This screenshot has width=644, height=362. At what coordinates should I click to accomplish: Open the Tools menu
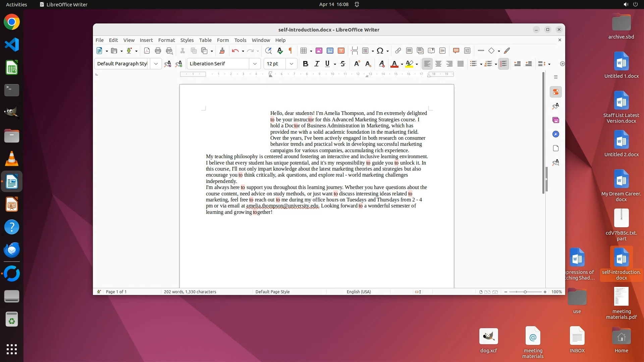pos(240,40)
